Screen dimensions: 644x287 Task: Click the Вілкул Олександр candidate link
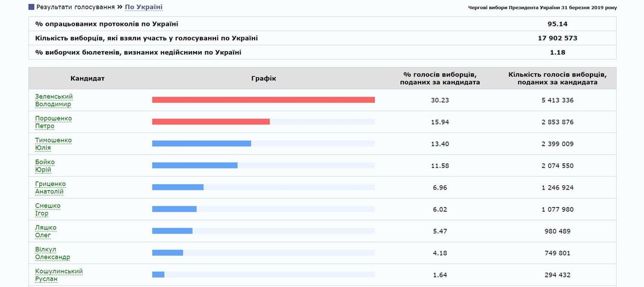point(53,253)
